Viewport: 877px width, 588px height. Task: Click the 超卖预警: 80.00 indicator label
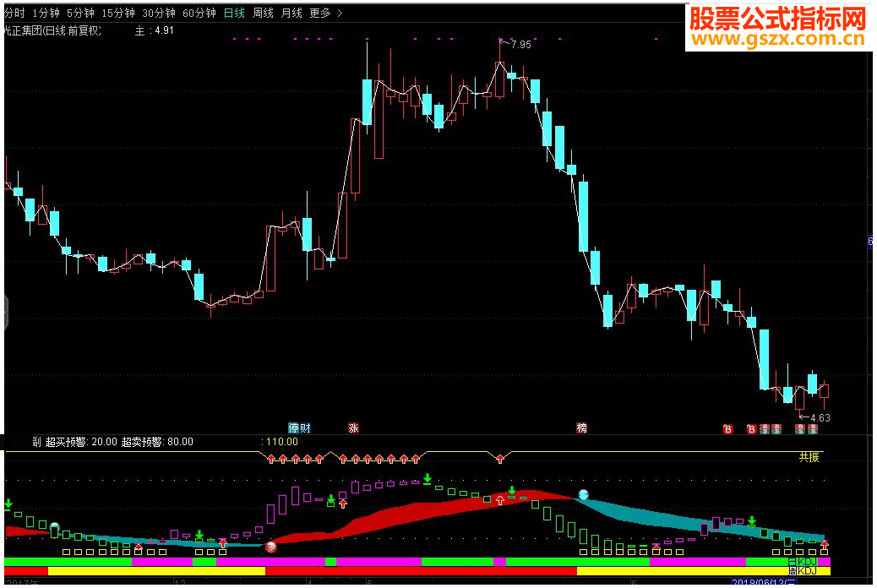click(x=157, y=441)
